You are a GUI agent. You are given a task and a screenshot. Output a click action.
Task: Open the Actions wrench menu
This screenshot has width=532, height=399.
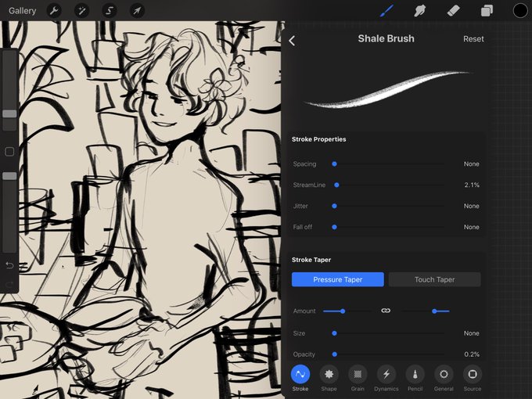(x=54, y=11)
